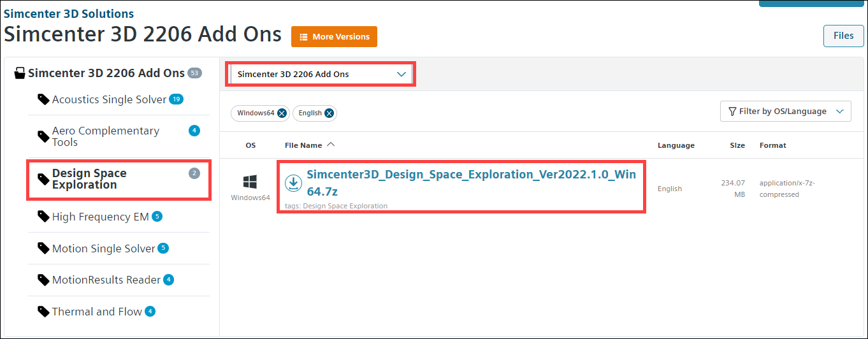
Task: Click the Windows logo icon in OS column
Action: tap(250, 182)
